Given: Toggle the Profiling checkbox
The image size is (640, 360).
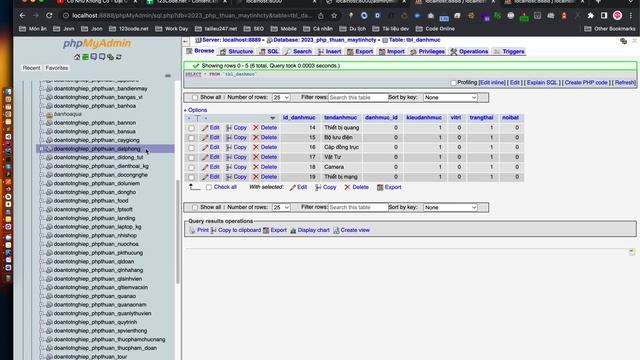Looking at the screenshot, I should tap(453, 83).
